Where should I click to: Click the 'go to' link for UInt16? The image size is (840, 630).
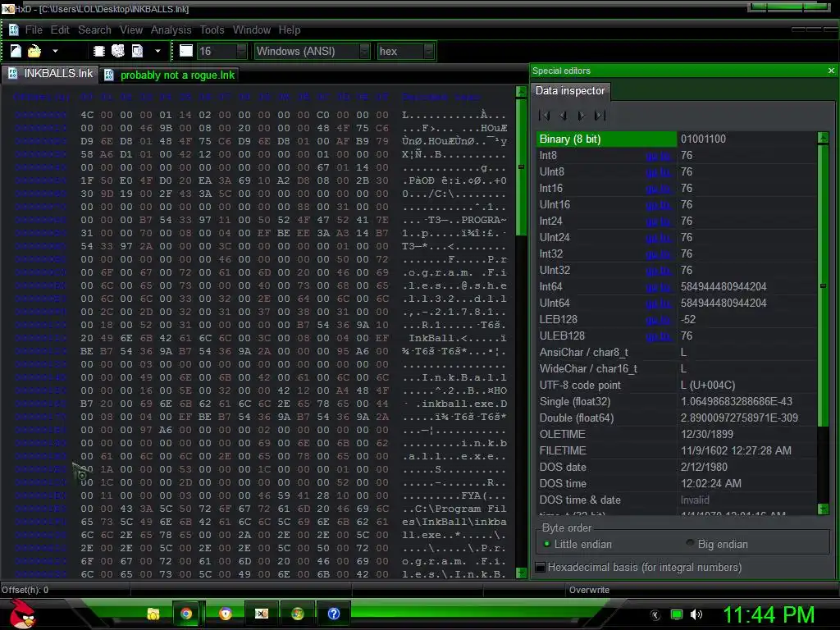(x=658, y=204)
